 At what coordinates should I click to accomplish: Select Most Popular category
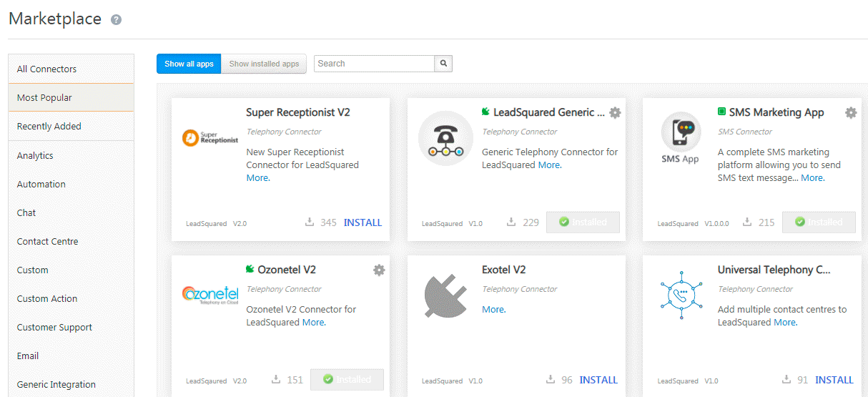[71, 97]
